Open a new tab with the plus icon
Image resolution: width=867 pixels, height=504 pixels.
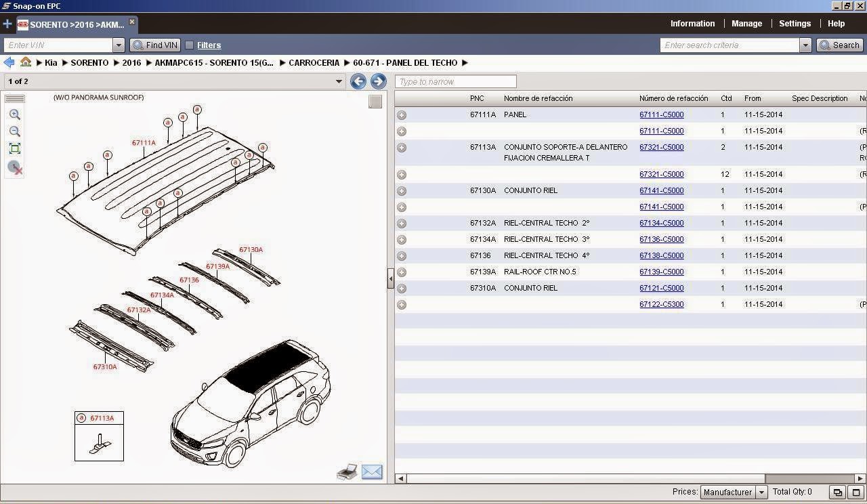click(x=7, y=24)
